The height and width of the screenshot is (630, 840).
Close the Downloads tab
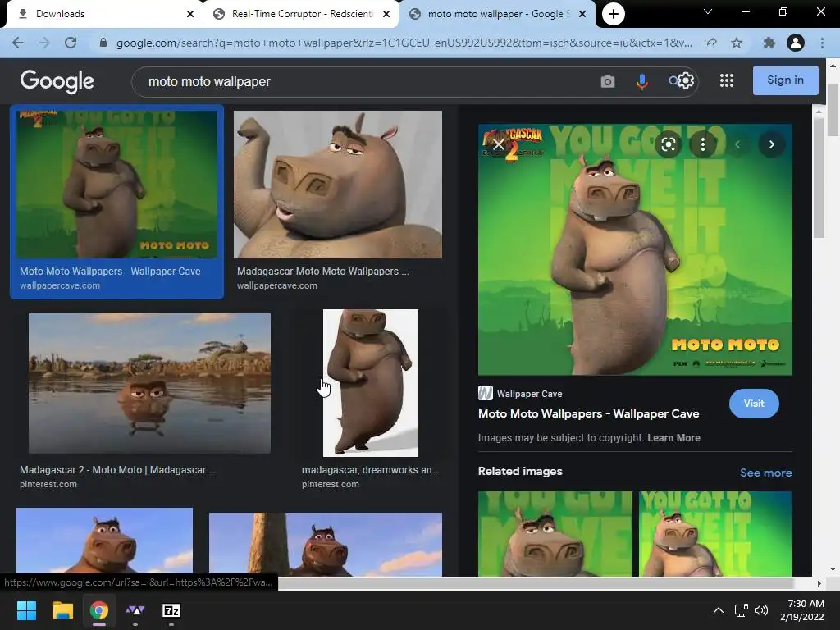(x=190, y=14)
